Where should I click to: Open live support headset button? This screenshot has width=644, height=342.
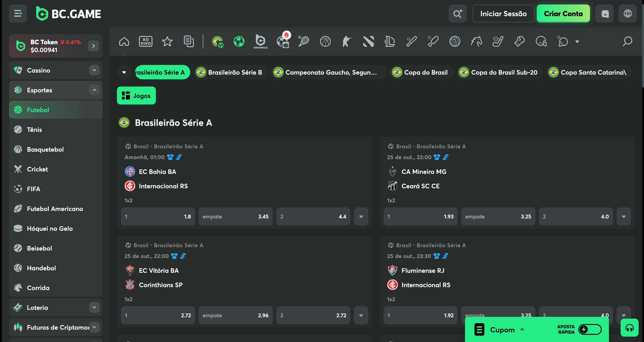[x=629, y=328]
